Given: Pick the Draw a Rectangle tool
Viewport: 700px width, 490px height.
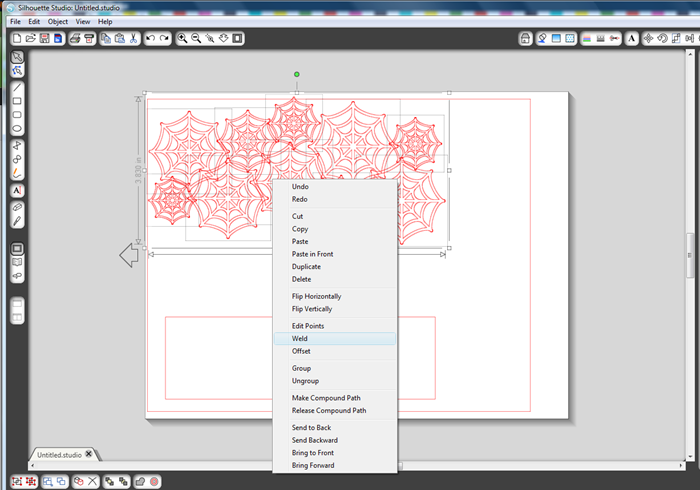Looking at the screenshot, I should tap(17, 101).
